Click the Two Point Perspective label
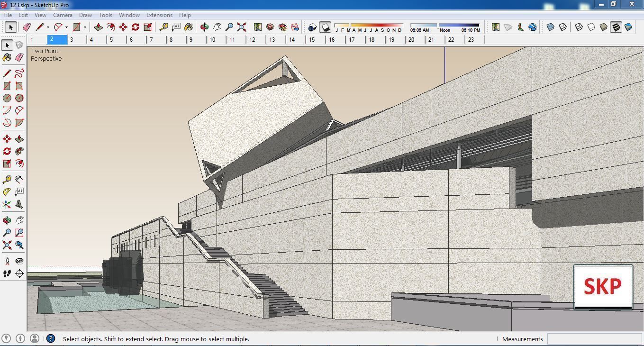The width and height of the screenshot is (644, 346). [46, 55]
